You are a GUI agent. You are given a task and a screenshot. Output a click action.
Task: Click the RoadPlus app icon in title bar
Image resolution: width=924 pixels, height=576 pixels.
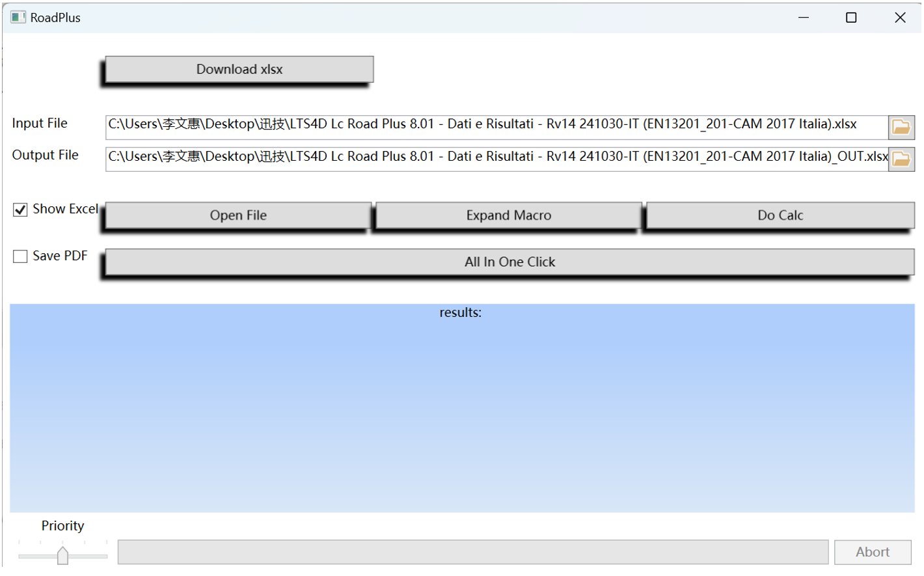pyautogui.click(x=18, y=18)
